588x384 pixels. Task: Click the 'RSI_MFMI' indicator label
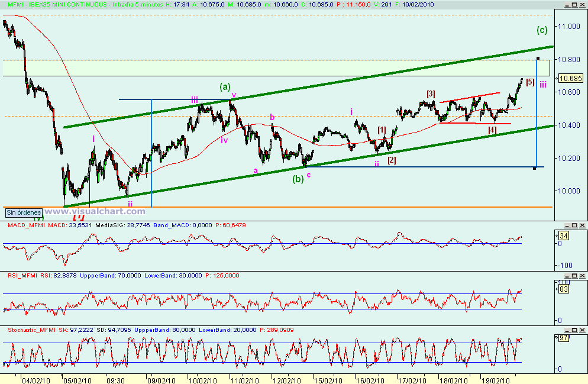click(22, 276)
